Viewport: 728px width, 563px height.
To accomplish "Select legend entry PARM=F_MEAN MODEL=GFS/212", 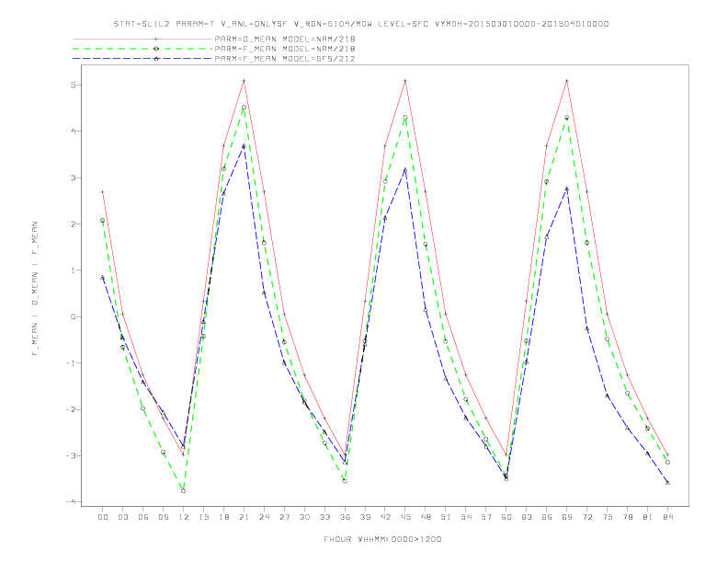I will click(x=285, y=59).
